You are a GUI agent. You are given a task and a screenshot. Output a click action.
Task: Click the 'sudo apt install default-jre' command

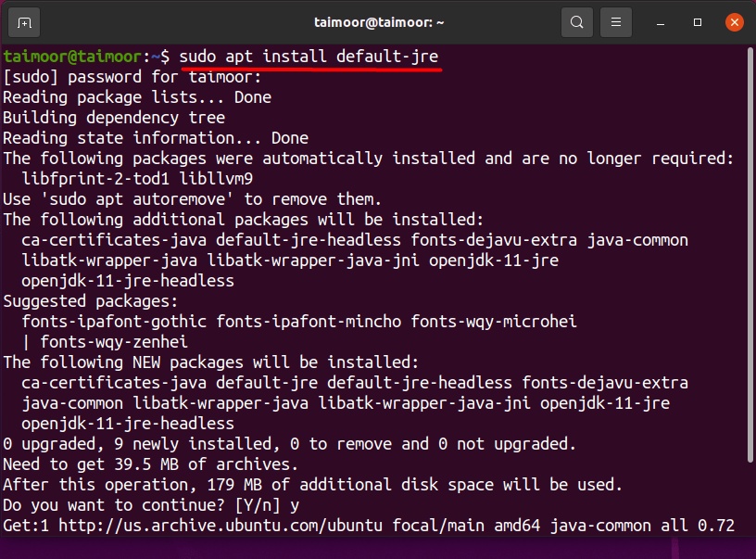coord(309,57)
